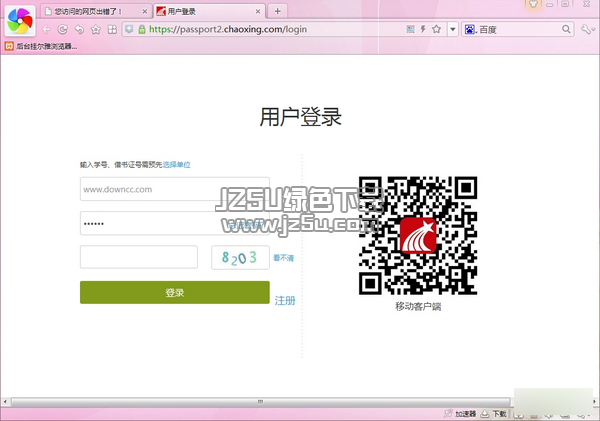The height and width of the screenshot is (421, 600).
Task: Minimize the browser window
Action: (x=549, y=5)
